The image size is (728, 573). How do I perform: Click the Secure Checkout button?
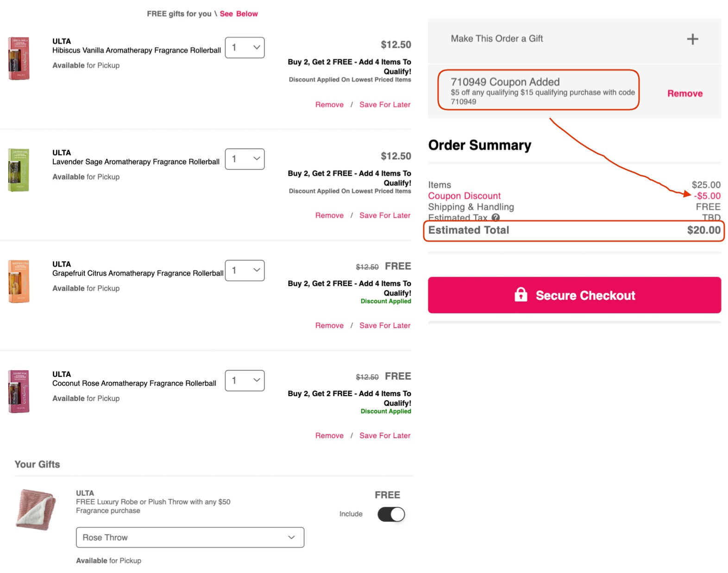574,295
